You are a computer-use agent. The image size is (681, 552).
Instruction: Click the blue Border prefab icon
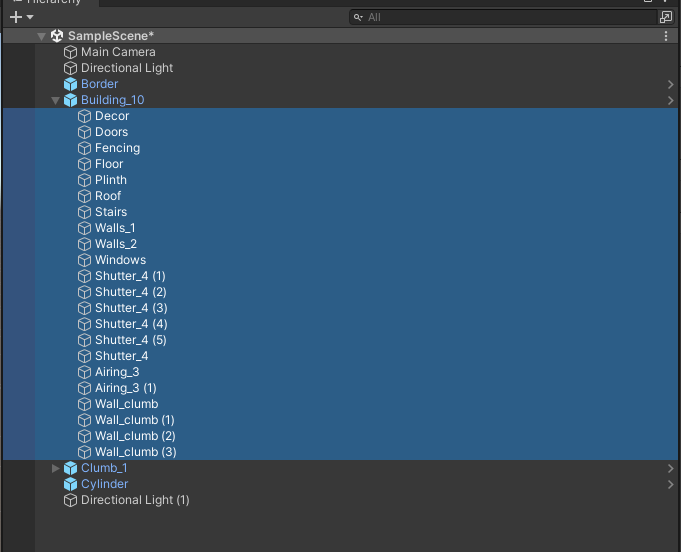click(70, 84)
